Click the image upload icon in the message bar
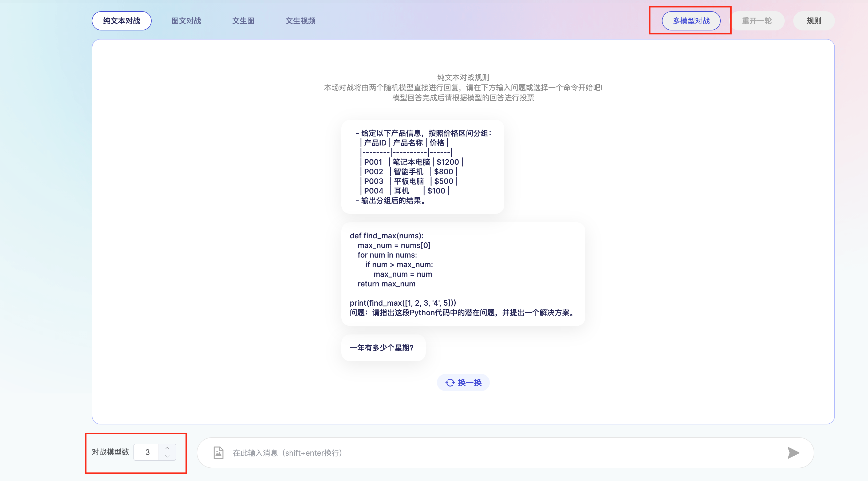868x481 pixels. (x=218, y=452)
